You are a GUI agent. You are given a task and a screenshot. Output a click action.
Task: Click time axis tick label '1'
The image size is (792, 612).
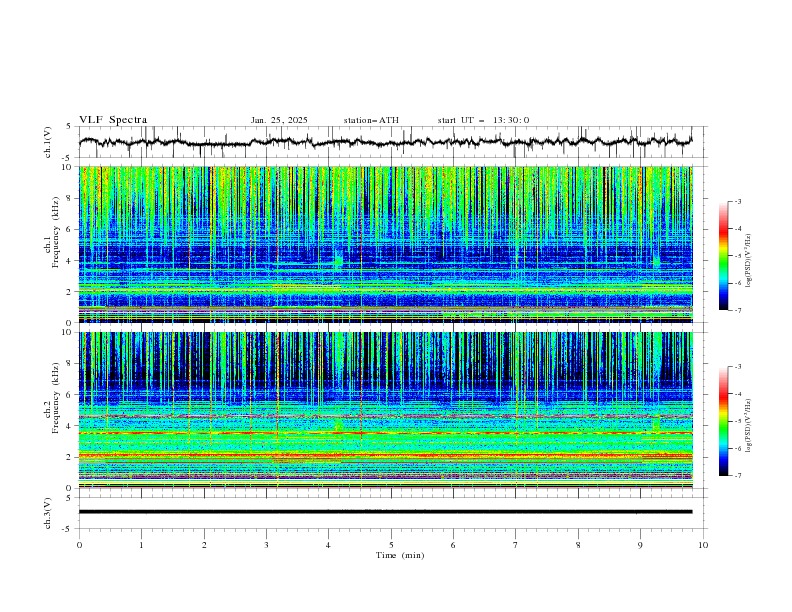tap(141, 545)
